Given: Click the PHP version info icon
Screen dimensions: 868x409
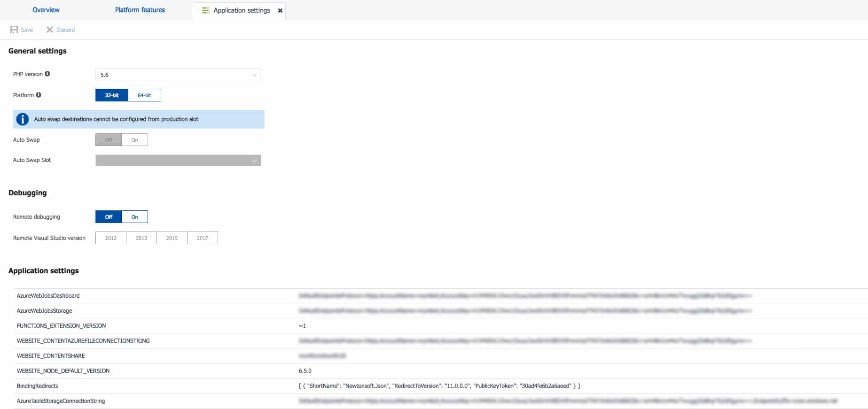Looking at the screenshot, I should pos(47,74).
